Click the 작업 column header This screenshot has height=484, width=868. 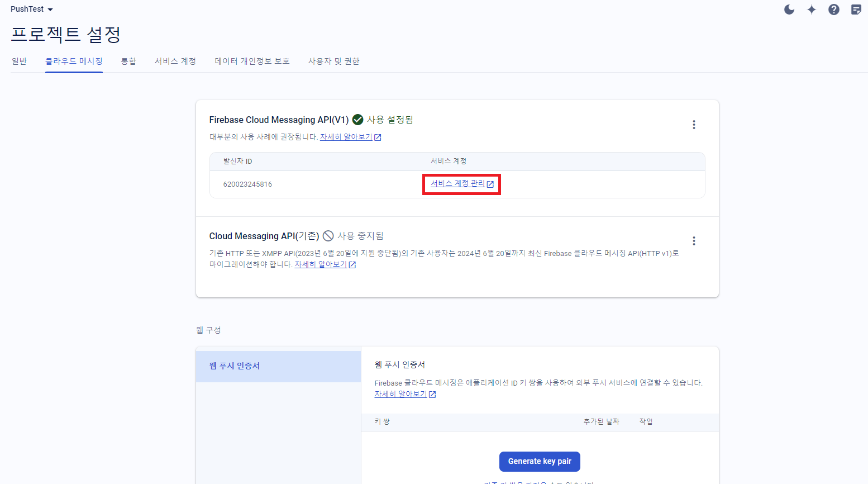[646, 421]
